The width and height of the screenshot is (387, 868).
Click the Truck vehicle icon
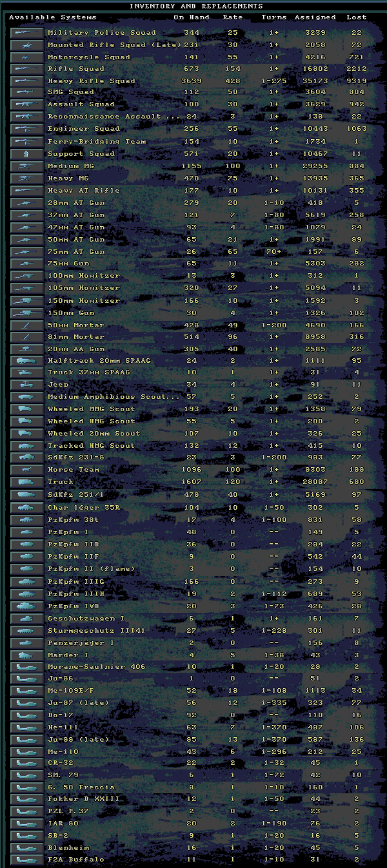click(x=27, y=482)
